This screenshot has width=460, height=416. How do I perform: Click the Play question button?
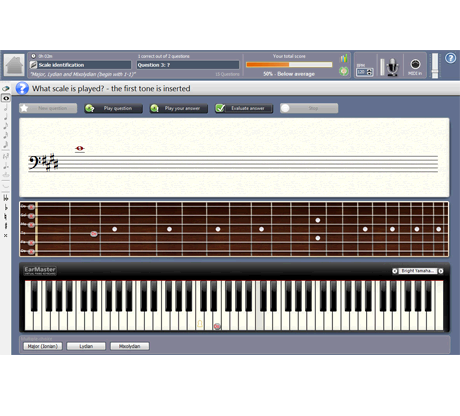point(113,108)
